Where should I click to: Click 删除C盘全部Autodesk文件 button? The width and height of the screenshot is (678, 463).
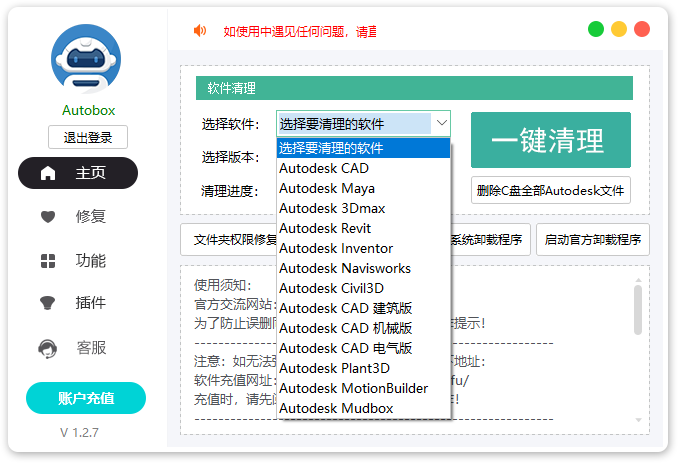pos(551,190)
